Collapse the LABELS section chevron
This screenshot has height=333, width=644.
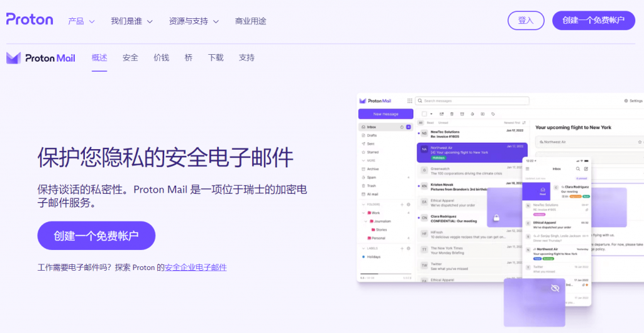[364, 248]
